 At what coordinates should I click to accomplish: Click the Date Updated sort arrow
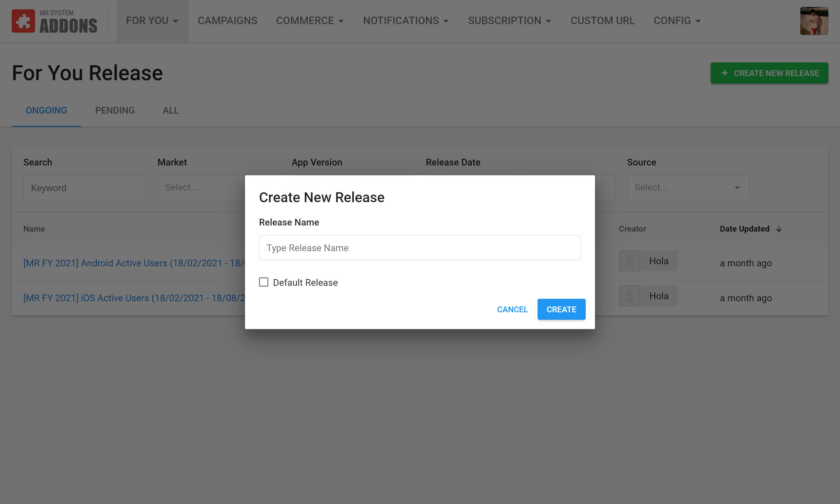[x=779, y=229]
